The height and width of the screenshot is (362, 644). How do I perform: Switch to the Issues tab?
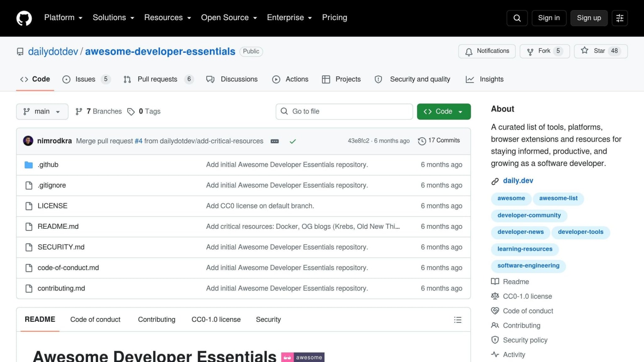point(86,79)
